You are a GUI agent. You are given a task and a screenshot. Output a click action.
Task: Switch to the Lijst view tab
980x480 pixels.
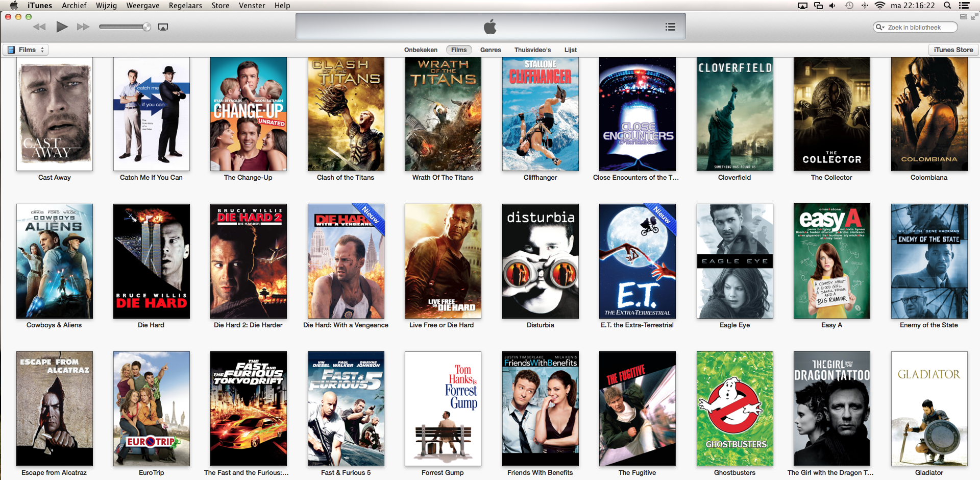click(571, 50)
